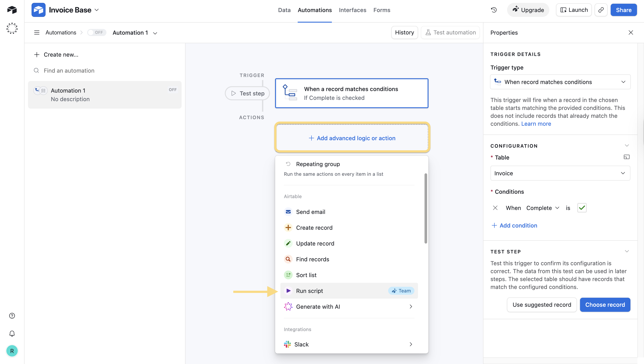
Task: Toggle the automation OFF switch on
Action: click(97, 32)
